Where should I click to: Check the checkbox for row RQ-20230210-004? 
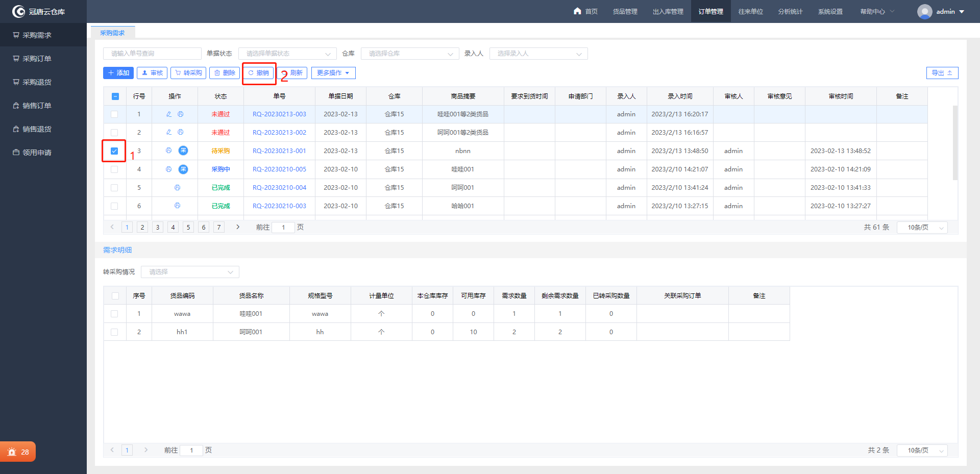click(114, 188)
